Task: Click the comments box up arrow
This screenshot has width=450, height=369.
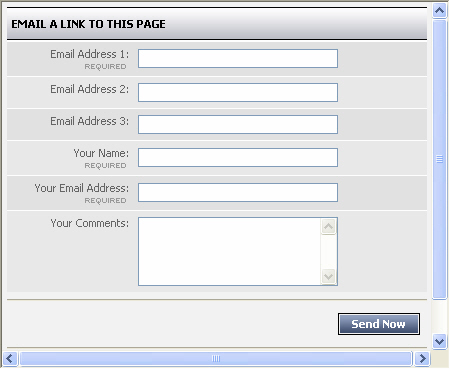Action: pyautogui.click(x=329, y=227)
